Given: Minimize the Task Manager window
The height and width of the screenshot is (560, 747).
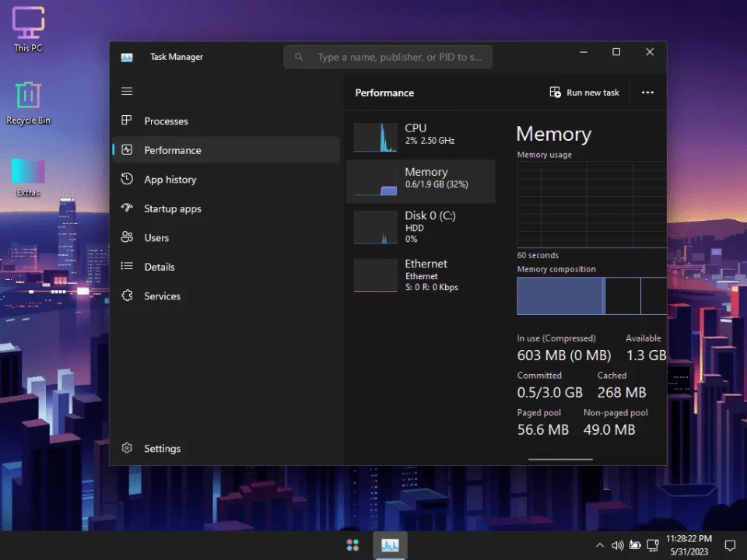Looking at the screenshot, I should point(583,52).
